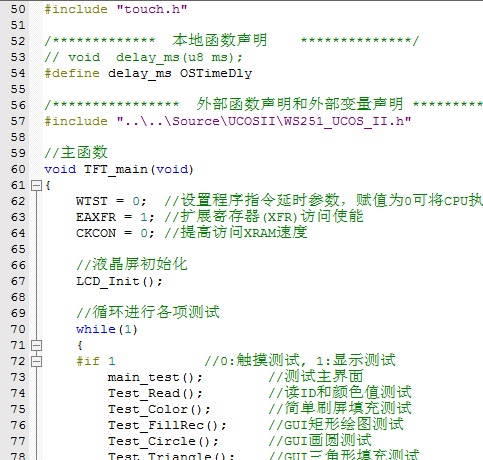
Task: Click the //提高访问XRAM速度 comment
Action: coord(236,232)
